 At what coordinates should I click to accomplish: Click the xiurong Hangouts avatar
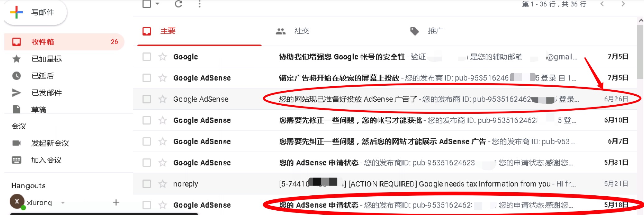17,202
